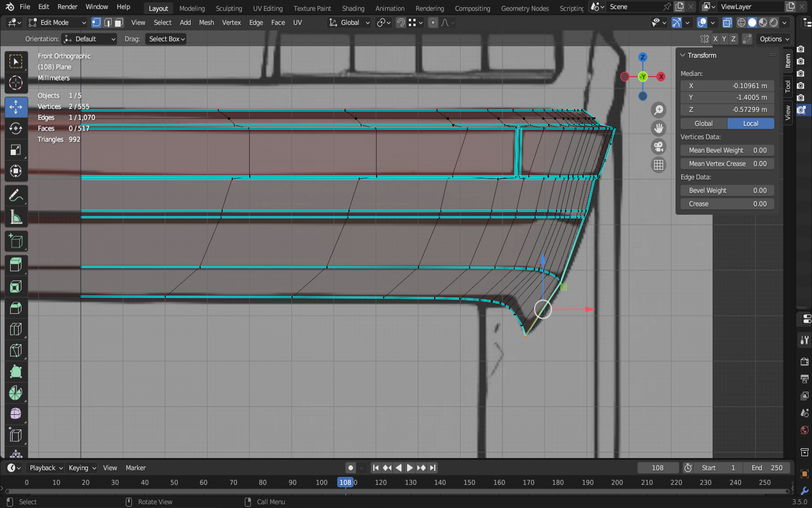Toggle auto keying record button
812x508 pixels.
351,467
